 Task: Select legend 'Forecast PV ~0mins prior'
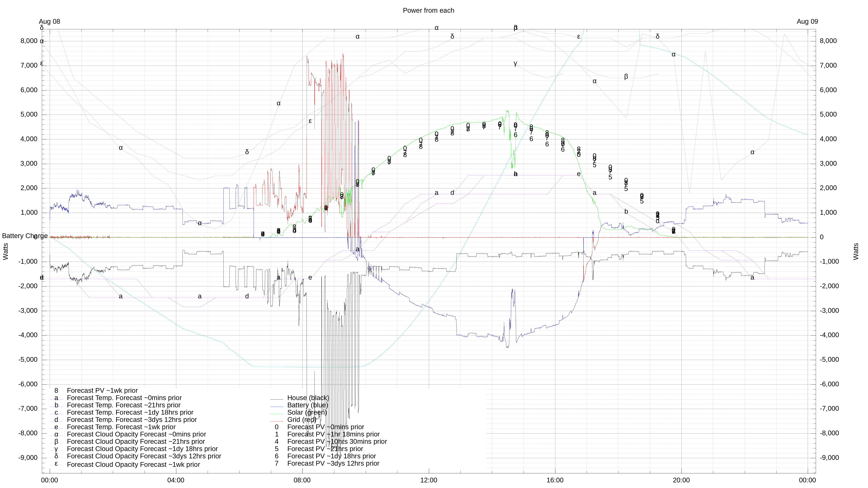click(x=325, y=427)
